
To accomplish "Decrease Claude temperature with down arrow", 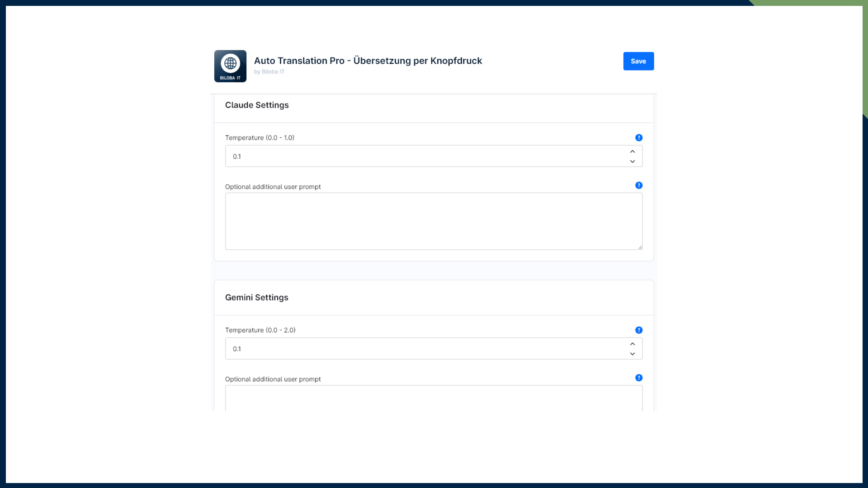I will click(632, 161).
